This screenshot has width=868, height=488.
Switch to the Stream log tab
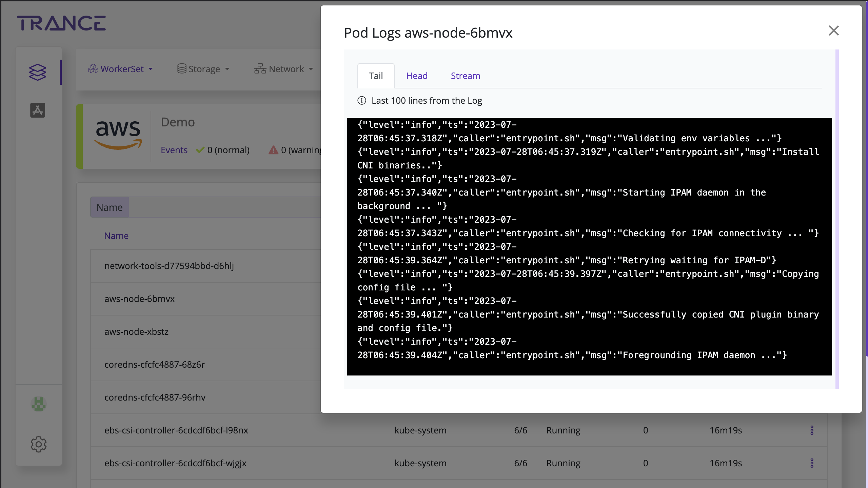pyautogui.click(x=465, y=76)
